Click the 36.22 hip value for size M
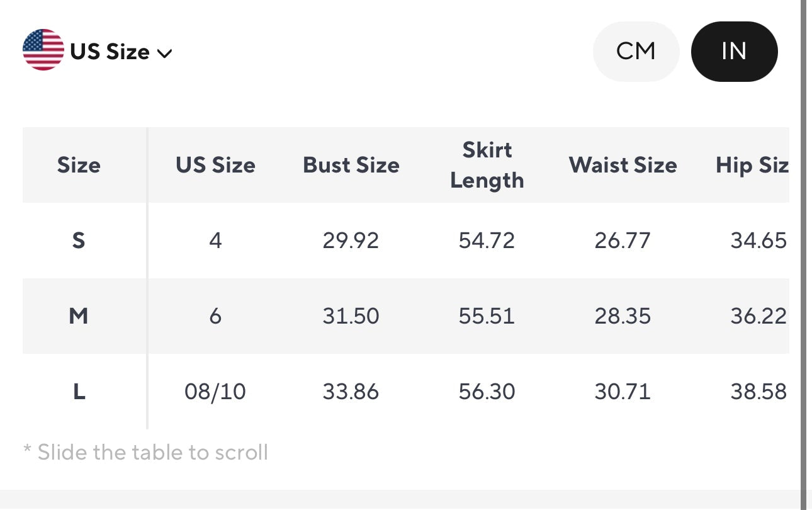The width and height of the screenshot is (812, 510). [x=758, y=315]
